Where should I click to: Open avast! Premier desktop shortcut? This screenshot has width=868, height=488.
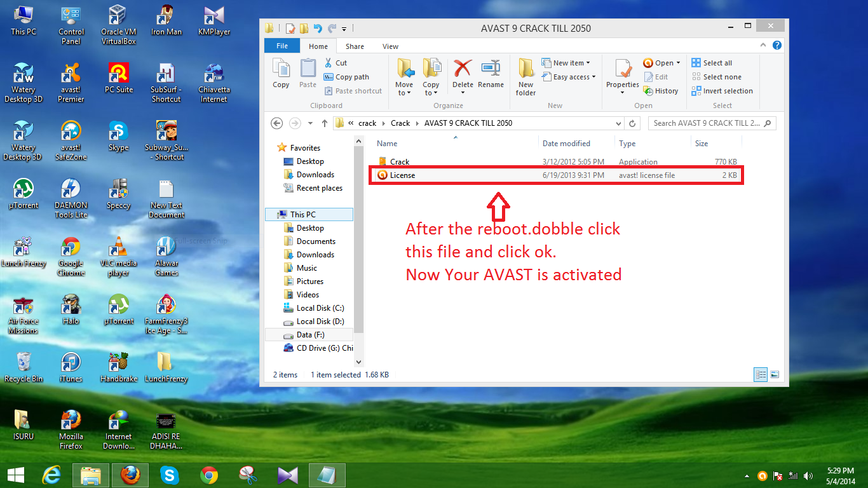71,83
